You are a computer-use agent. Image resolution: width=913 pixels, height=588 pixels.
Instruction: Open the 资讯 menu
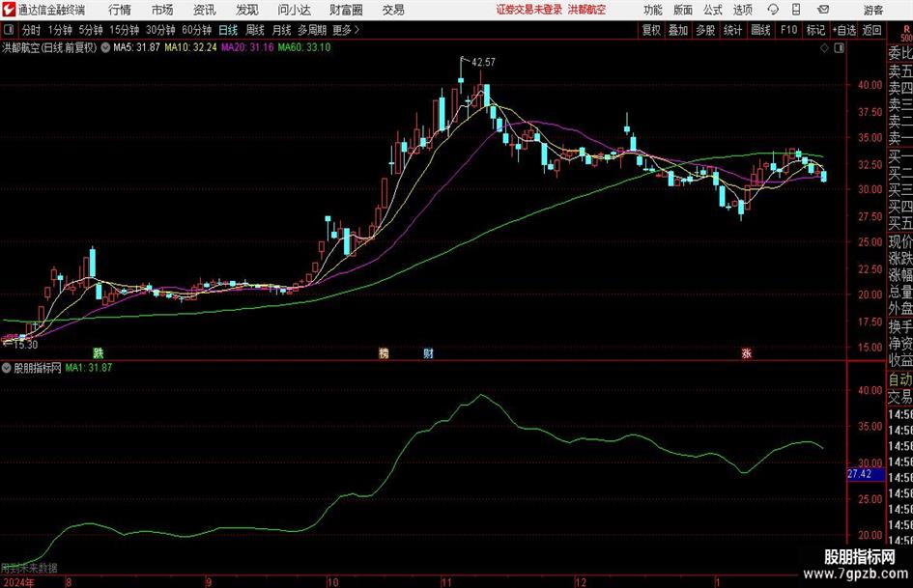click(205, 10)
